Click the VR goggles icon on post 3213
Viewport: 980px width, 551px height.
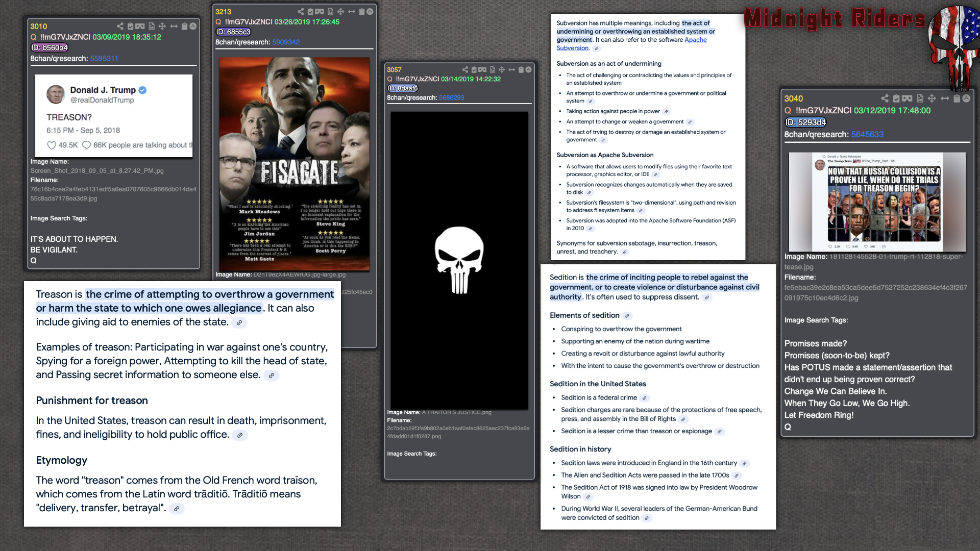pos(320,11)
